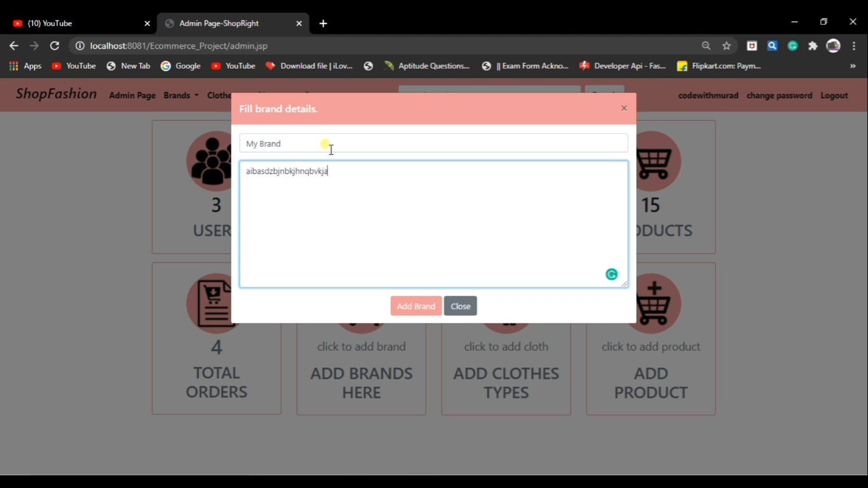Open the Grammarly icon in the textarea
The height and width of the screenshot is (488, 868).
point(611,274)
